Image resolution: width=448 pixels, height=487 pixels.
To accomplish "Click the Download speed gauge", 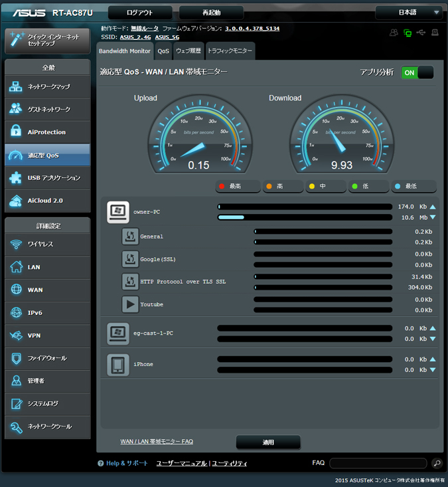I will click(342, 134).
